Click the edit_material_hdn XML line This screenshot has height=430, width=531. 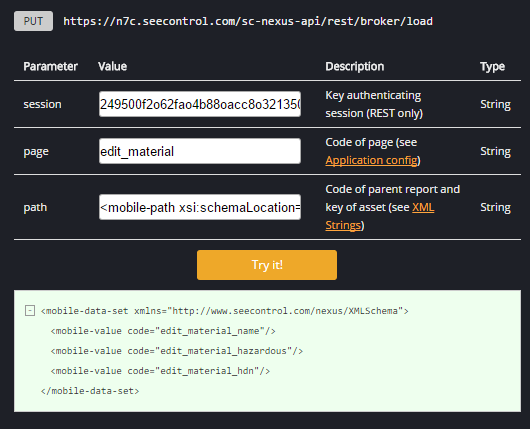click(x=160, y=371)
